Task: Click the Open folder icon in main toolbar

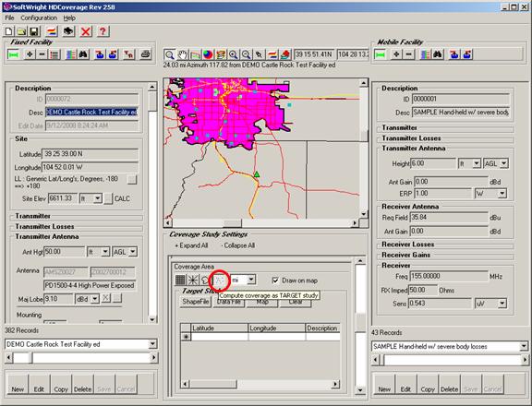Action: (21, 32)
